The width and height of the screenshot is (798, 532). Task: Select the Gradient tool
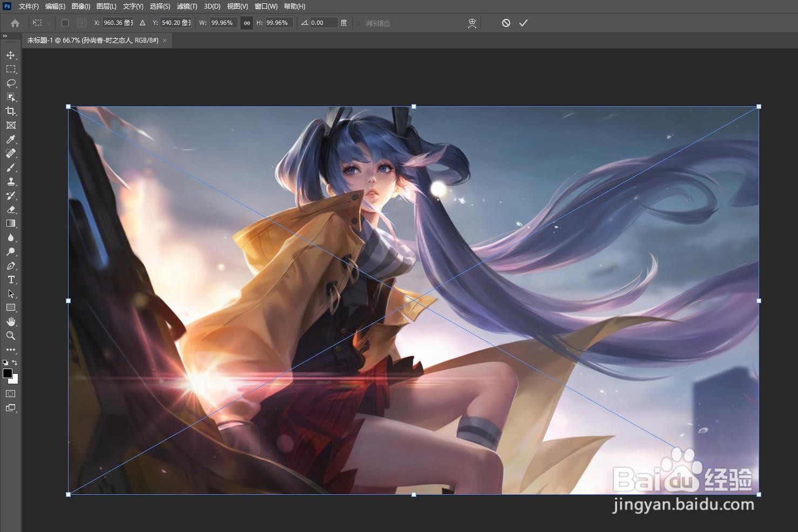[11, 223]
